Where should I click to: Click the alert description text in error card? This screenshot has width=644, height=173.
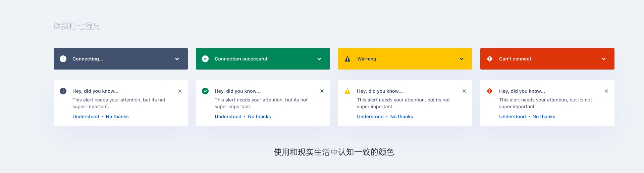coord(546,103)
